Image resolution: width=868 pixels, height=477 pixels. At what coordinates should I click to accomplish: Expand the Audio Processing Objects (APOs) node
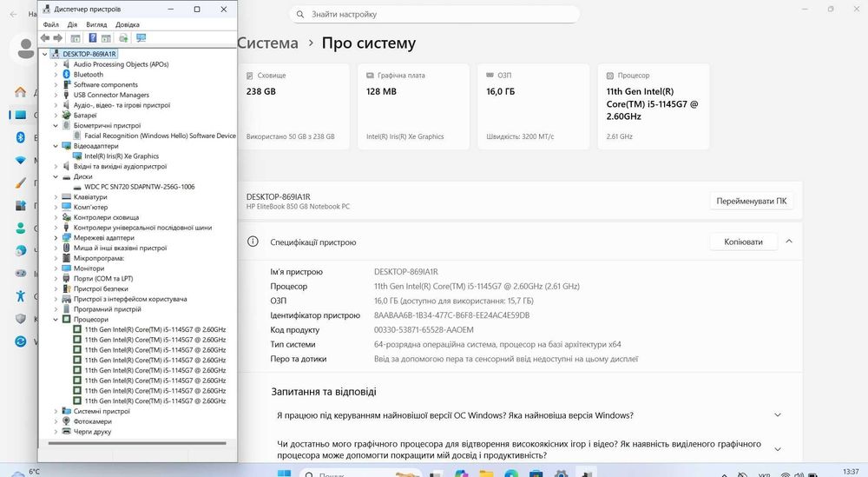point(56,64)
